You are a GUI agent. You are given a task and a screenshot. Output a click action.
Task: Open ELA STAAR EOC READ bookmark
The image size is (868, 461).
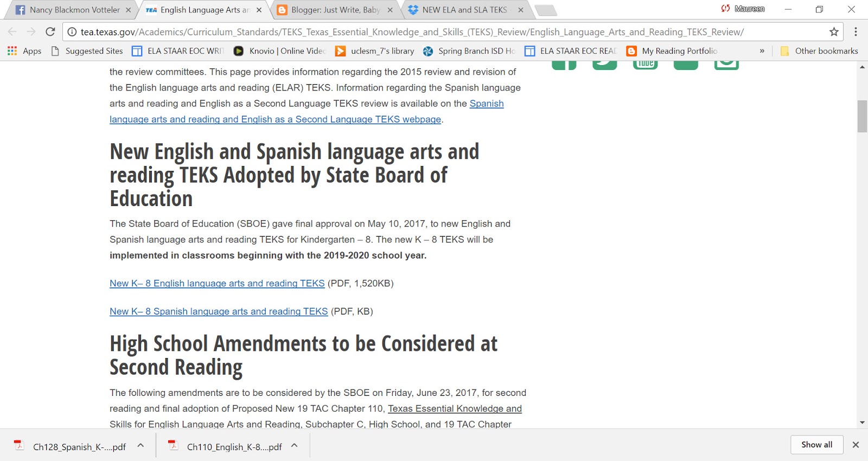click(571, 51)
